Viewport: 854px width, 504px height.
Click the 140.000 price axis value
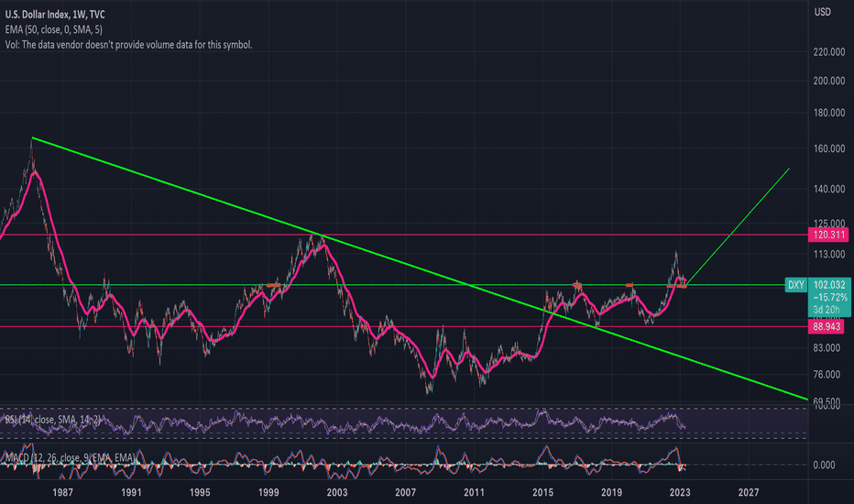pos(829,189)
